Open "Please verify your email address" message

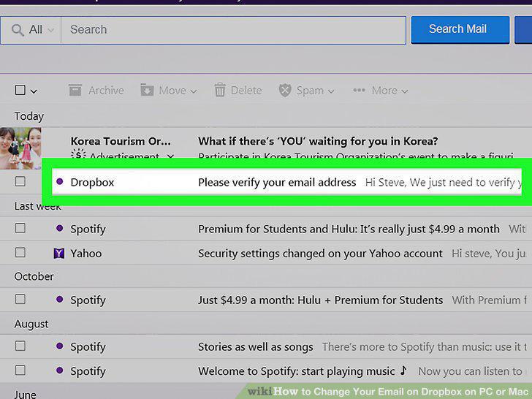tap(277, 183)
